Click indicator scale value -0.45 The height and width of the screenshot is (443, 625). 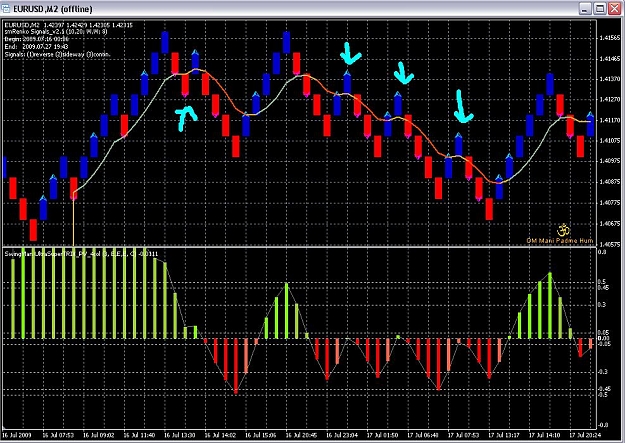coord(604,389)
